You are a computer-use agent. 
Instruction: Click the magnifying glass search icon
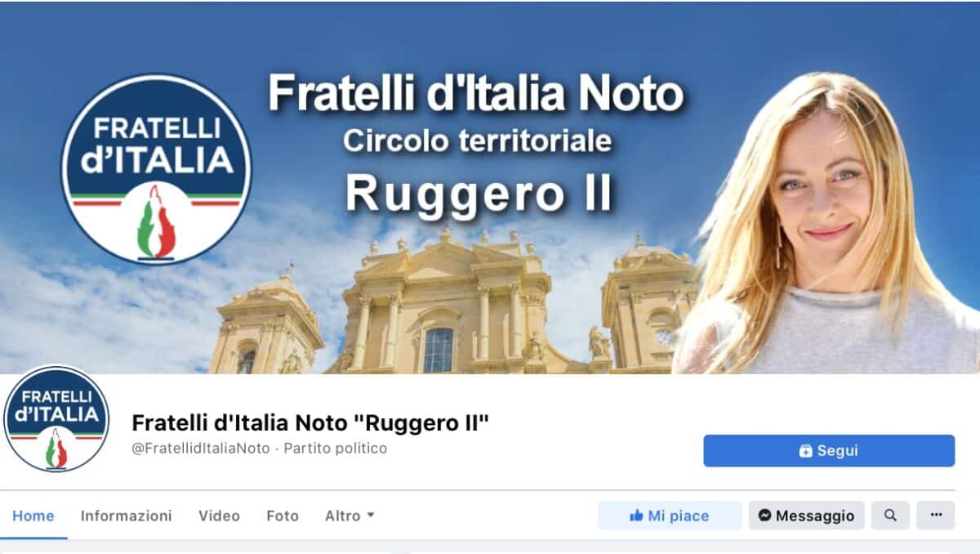[x=890, y=516]
